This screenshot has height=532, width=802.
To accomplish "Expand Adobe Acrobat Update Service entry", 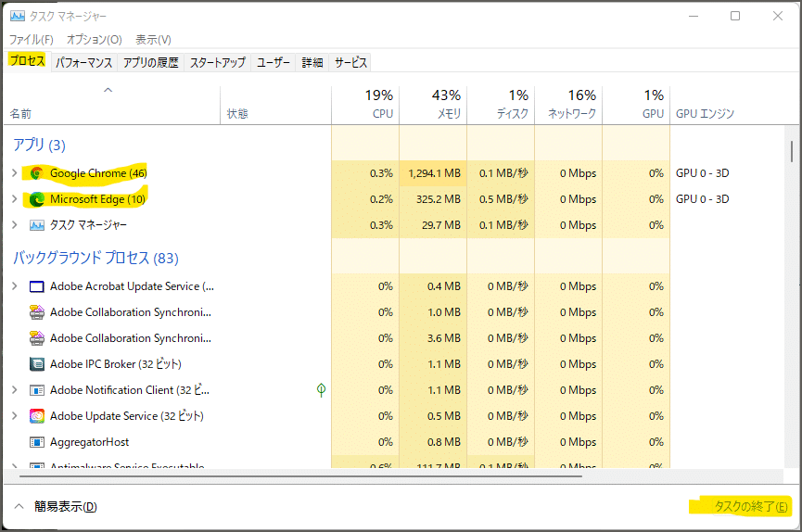I will tap(14, 286).
